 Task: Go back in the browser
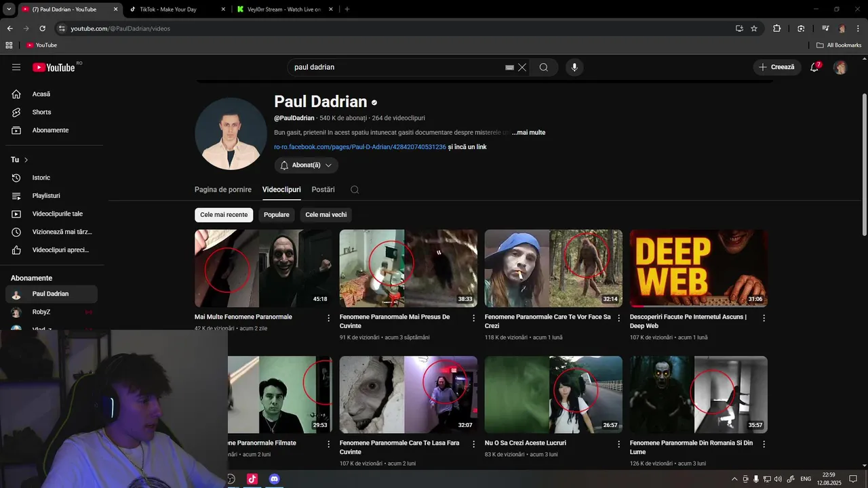(x=9, y=28)
